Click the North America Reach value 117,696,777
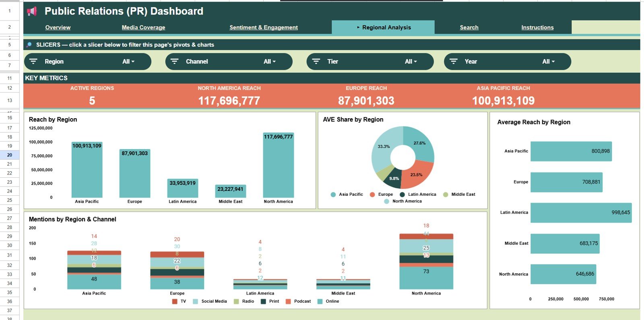This screenshot has width=644, height=320. pos(229,101)
